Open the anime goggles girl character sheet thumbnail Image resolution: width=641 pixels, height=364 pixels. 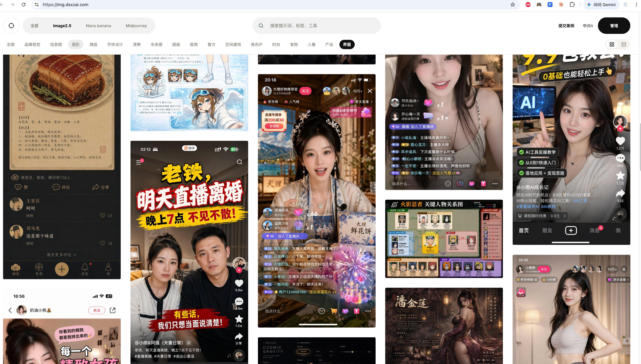click(x=189, y=93)
